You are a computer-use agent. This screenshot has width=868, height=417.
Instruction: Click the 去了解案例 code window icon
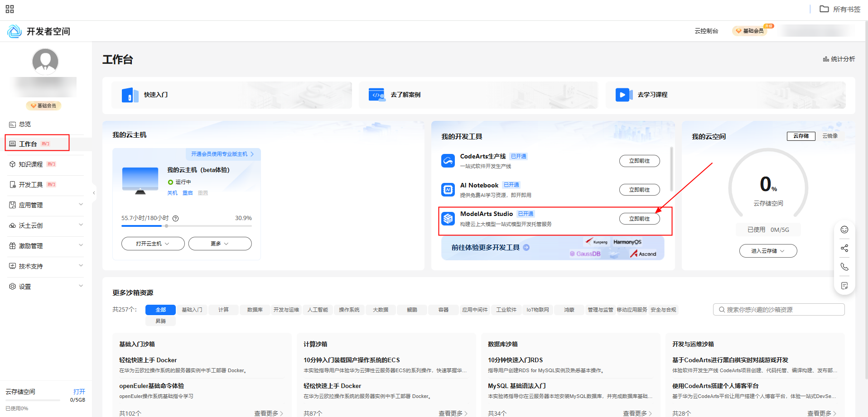point(376,95)
